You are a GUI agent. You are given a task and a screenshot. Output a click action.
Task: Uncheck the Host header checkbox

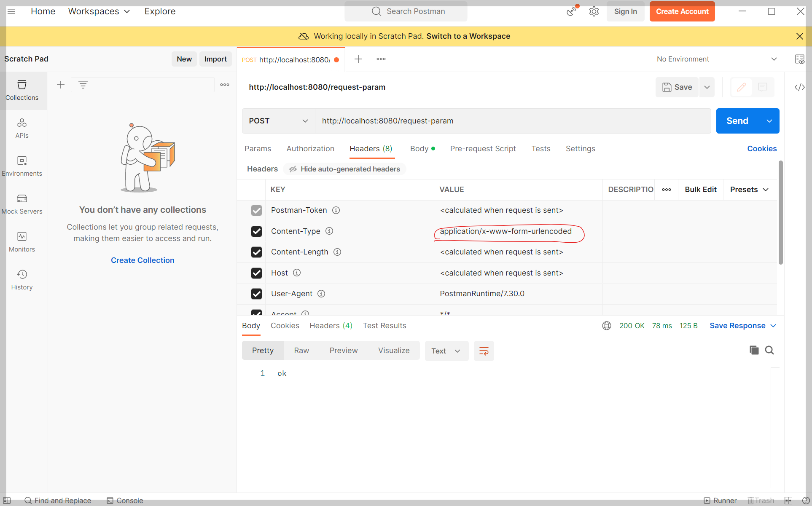tap(256, 273)
